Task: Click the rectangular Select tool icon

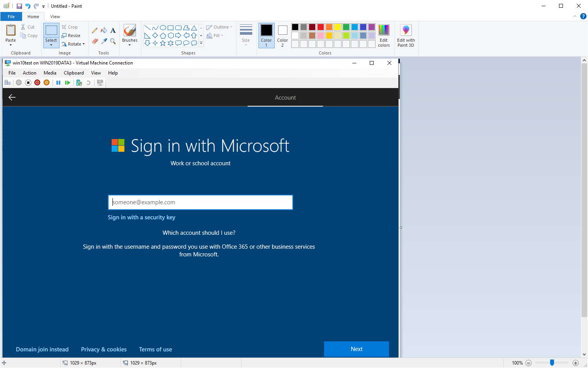Action: [x=51, y=31]
